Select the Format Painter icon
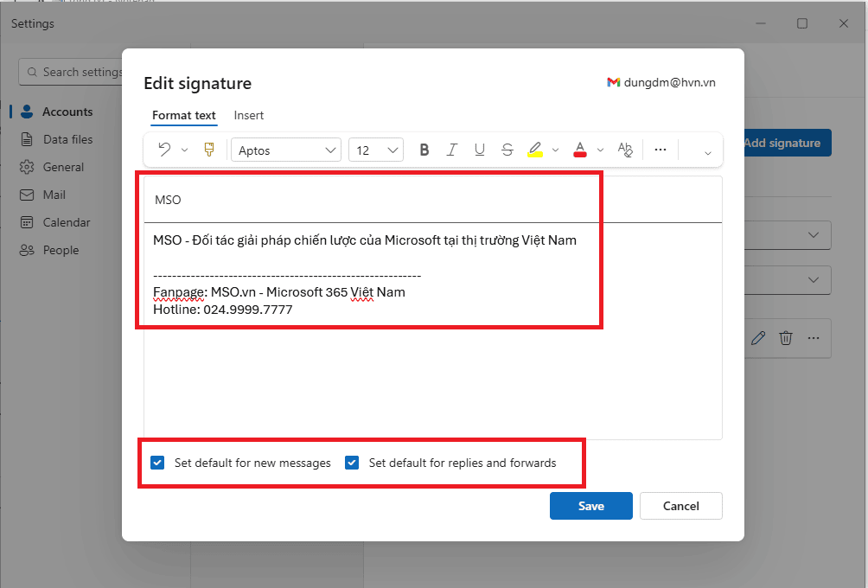 (209, 150)
